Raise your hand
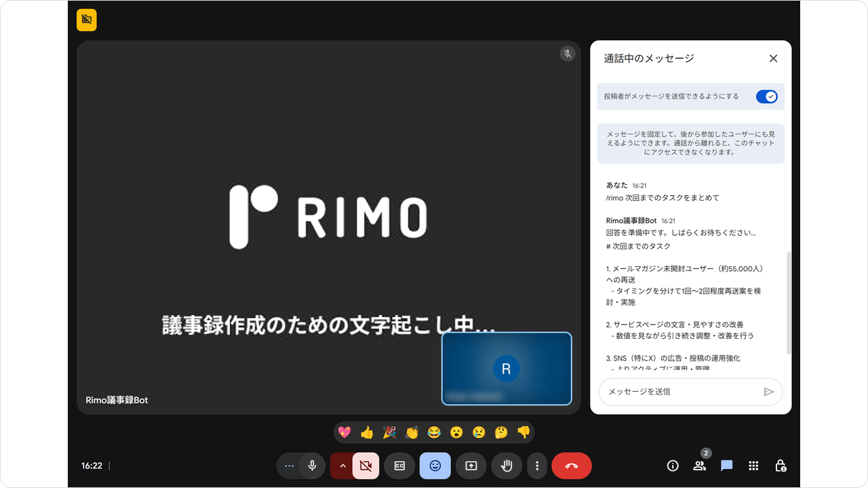Image resolution: width=868 pixels, height=488 pixels. 507,466
